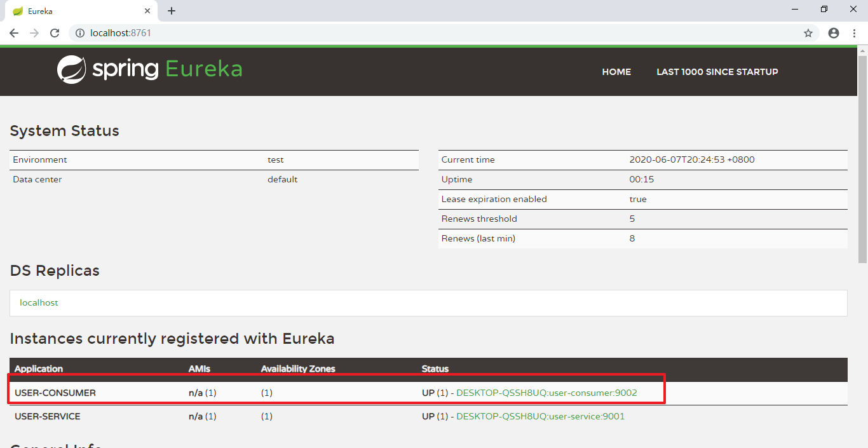Click the Renews (last min) value 8
868x448 pixels.
coord(632,238)
